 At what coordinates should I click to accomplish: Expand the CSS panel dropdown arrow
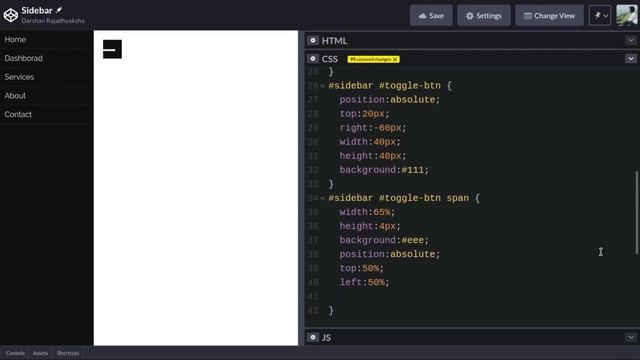(631, 59)
